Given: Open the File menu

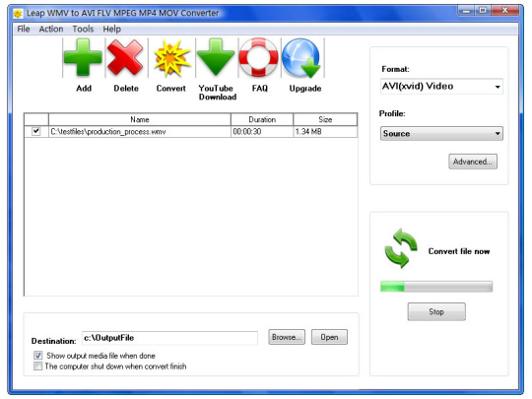Looking at the screenshot, I should (x=24, y=29).
